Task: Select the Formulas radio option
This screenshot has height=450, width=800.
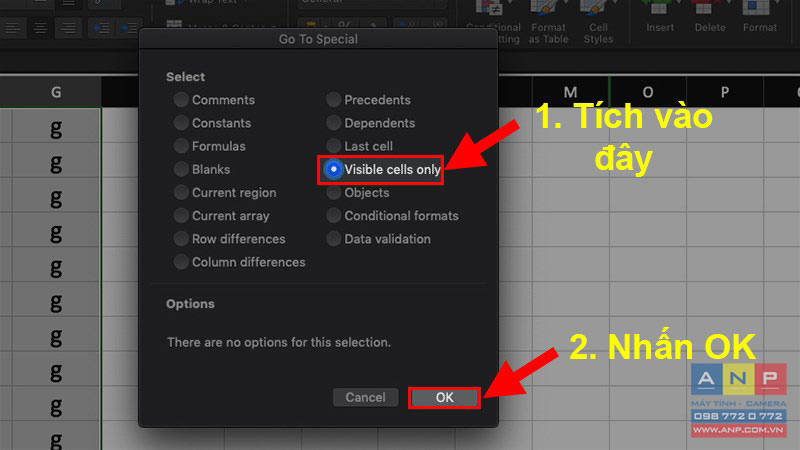Action: tap(181, 146)
